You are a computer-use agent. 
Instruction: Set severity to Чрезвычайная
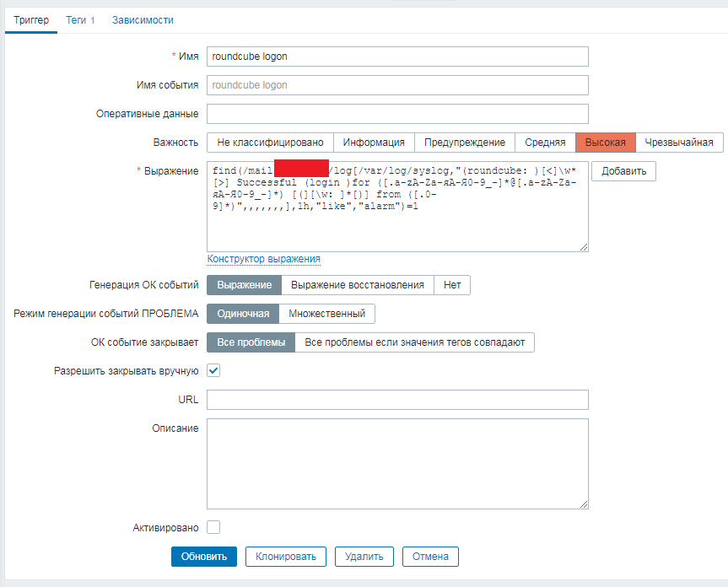coord(679,143)
